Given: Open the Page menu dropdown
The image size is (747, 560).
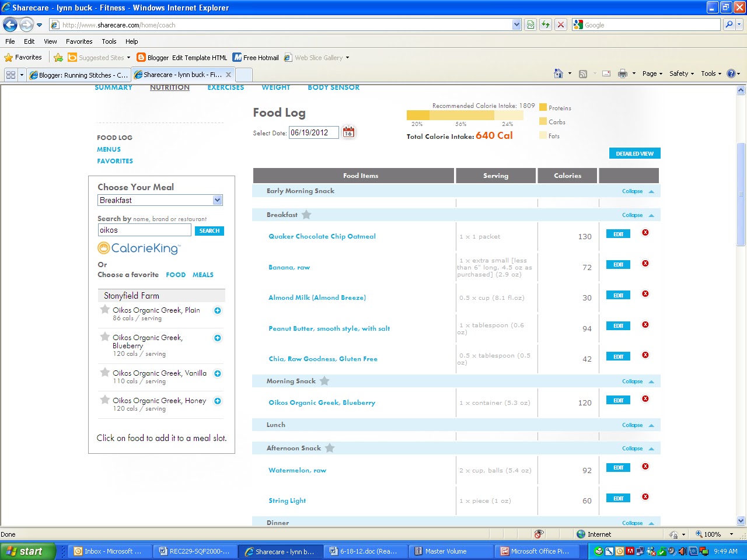Looking at the screenshot, I should point(652,73).
